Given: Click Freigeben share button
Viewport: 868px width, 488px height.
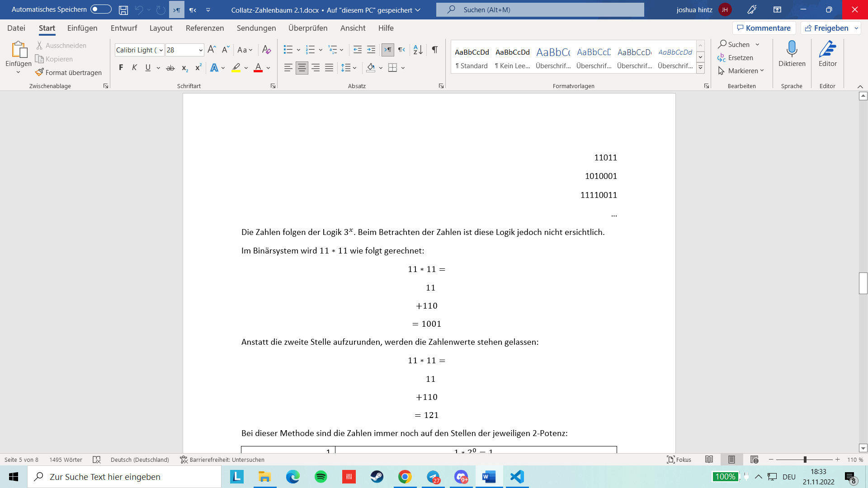Looking at the screenshot, I should point(827,28).
